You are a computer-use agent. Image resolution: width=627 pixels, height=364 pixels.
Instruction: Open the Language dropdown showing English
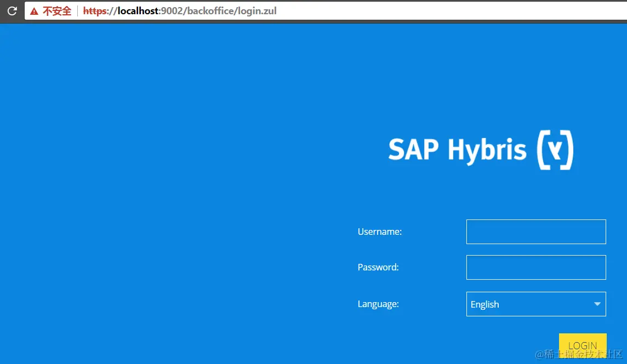[x=536, y=304]
